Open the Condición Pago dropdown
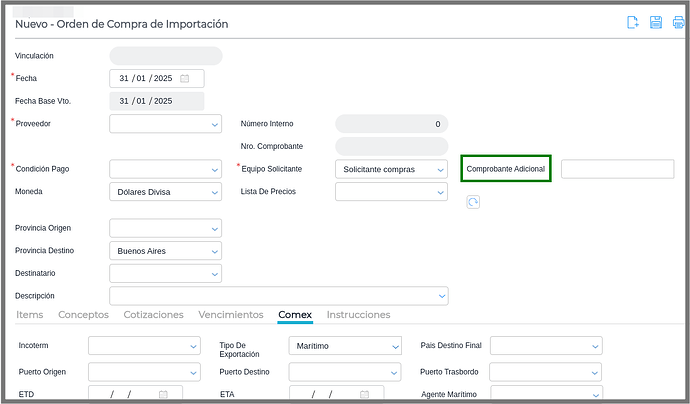Viewport: 690px width, 404px height. coord(215,169)
